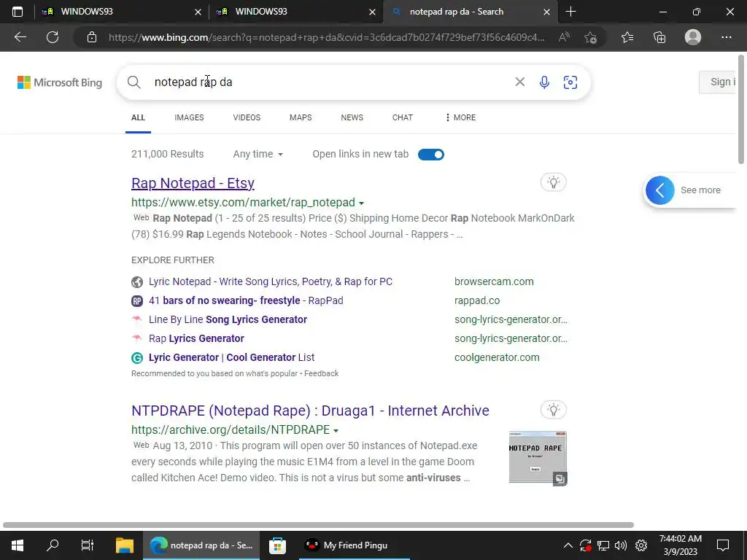
Task: Open Rap Notepad - Etsy result
Action: point(193,183)
